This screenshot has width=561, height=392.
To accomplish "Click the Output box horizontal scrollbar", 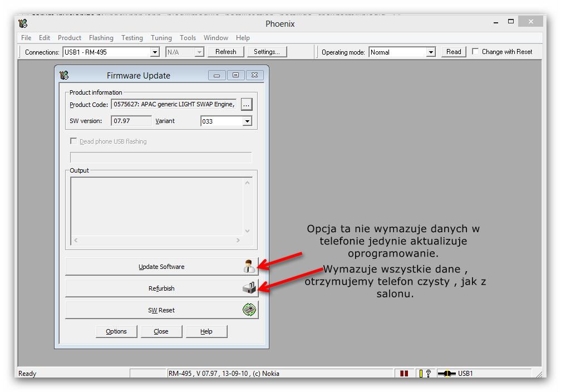I will point(157,241).
